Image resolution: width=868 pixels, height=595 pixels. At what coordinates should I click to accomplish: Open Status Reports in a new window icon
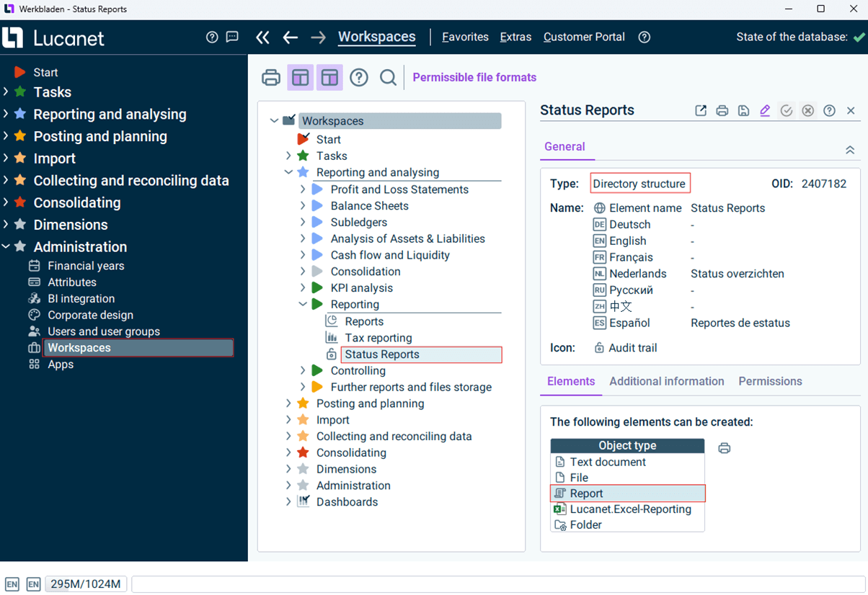(x=701, y=110)
